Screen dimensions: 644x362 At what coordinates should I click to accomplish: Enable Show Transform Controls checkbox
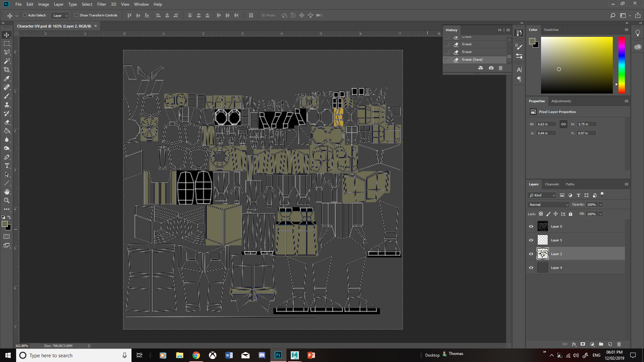coord(76,15)
